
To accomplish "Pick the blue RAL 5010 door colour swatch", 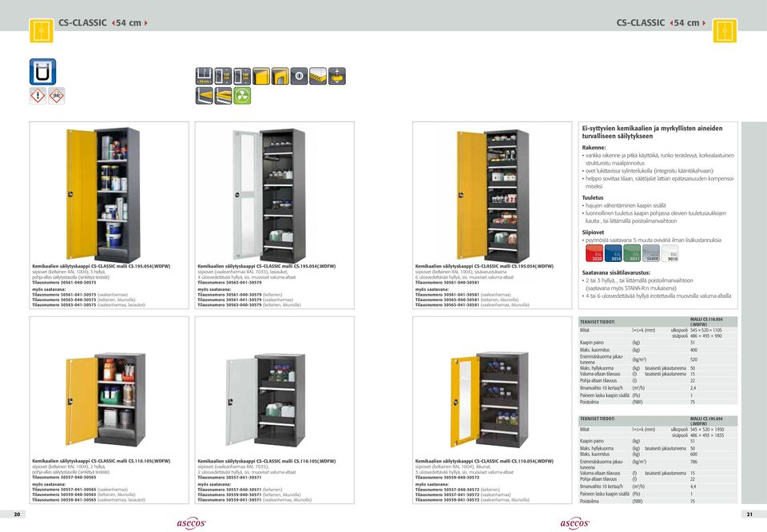I will tap(613, 253).
